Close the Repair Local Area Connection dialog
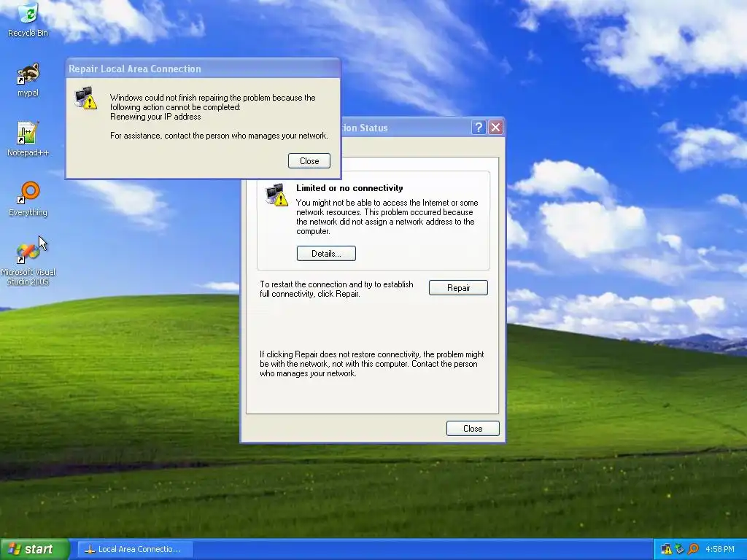This screenshot has height=560, width=747. (309, 161)
